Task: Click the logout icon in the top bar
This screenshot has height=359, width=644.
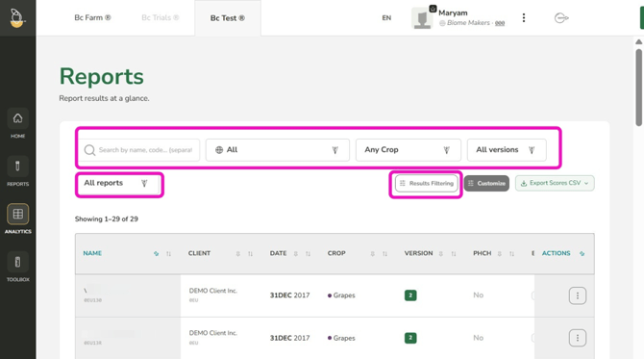Action: [561, 18]
